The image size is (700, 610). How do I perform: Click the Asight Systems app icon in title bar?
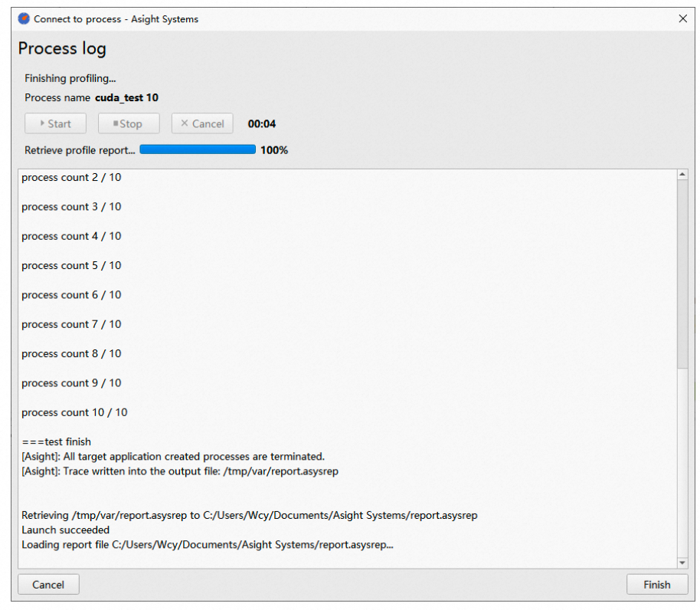[23, 18]
